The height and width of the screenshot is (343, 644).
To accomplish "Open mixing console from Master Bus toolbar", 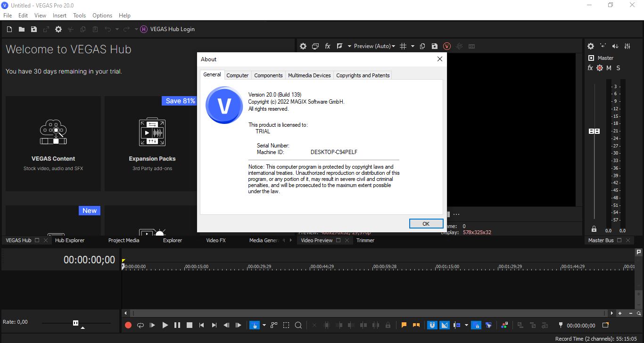I will (x=627, y=46).
